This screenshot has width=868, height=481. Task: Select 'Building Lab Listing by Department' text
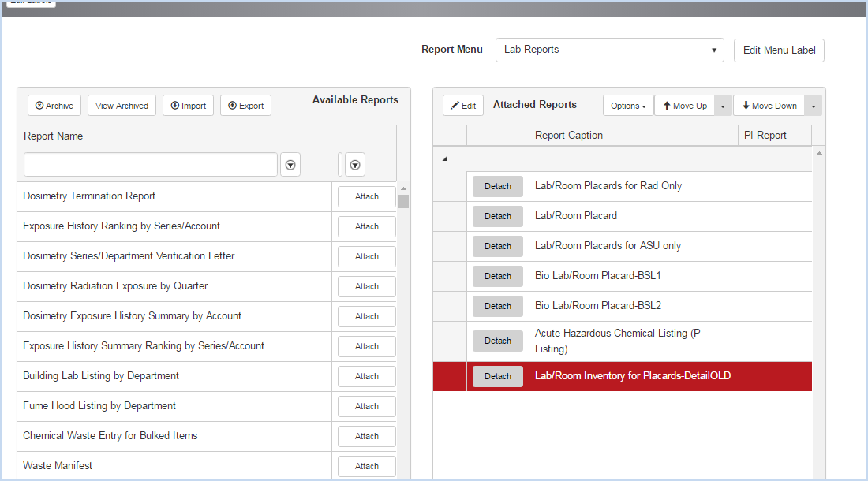pos(101,375)
